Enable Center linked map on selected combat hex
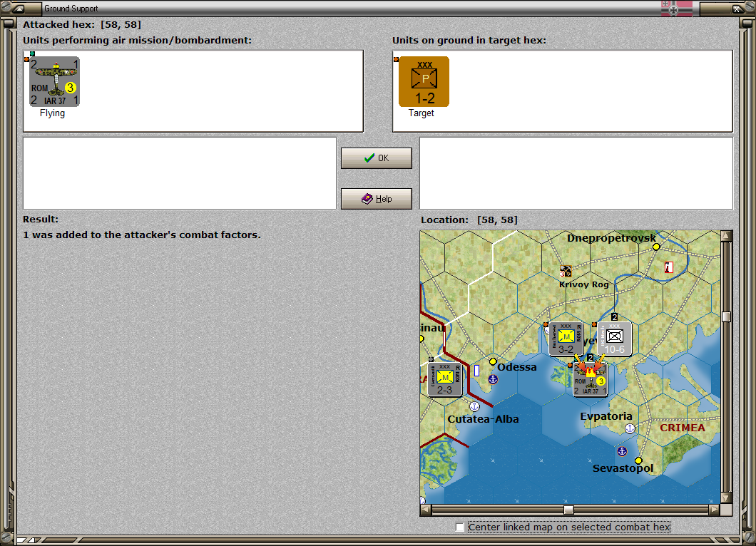Image resolution: width=756 pixels, height=546 pixels. tap(460, 527)
